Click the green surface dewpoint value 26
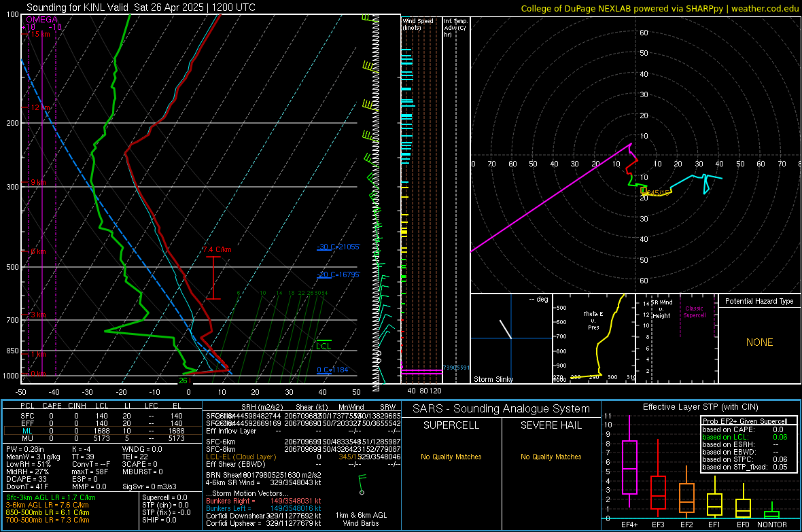The height and width of the screenshot is (532, 802). (x=183, y=380)
